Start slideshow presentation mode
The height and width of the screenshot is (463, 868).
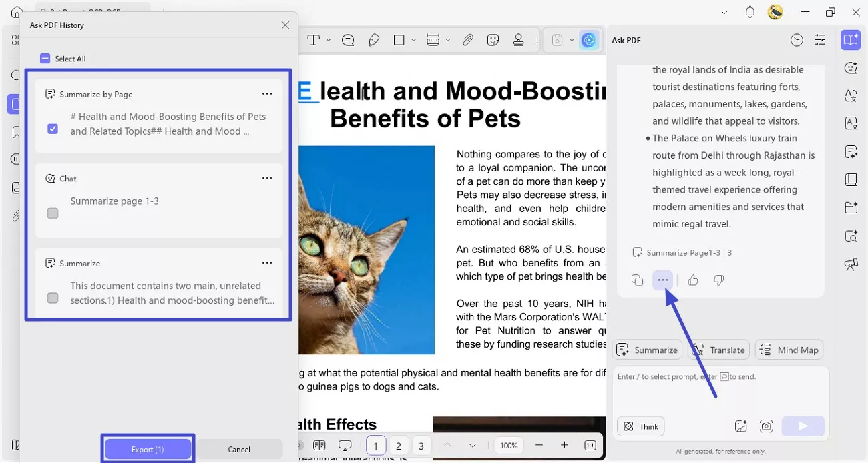pos(345,445)
